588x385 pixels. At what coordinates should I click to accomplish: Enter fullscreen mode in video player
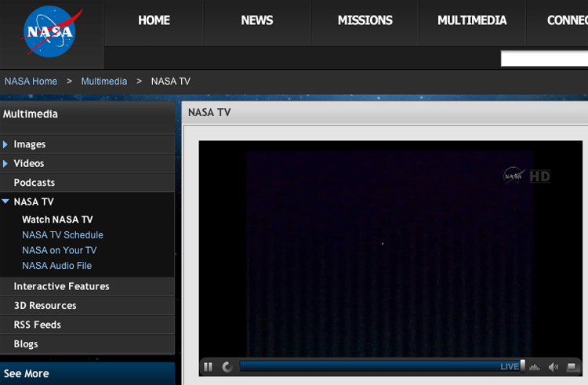tap(572, 367)
